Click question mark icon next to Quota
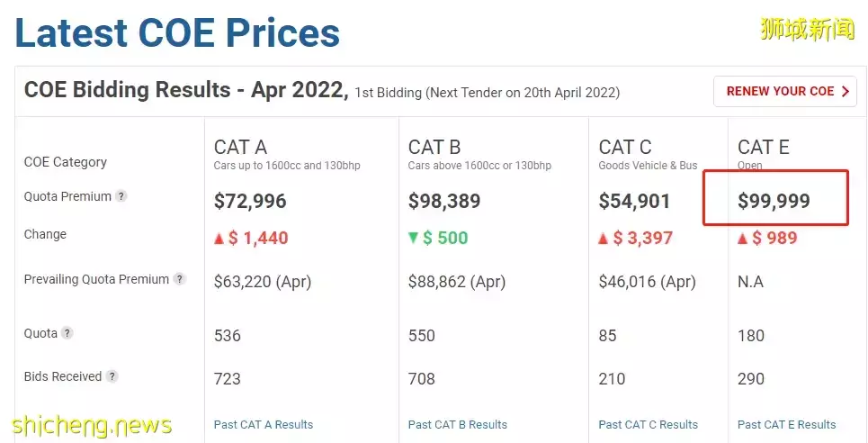 pyautogui.click(x=67, y=333)
